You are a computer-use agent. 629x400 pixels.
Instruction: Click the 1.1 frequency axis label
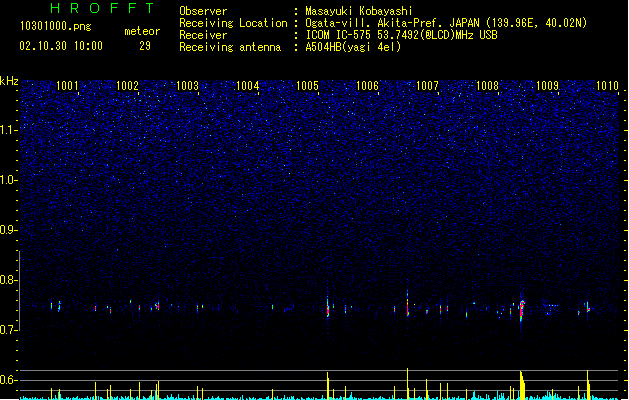point(9,130)
